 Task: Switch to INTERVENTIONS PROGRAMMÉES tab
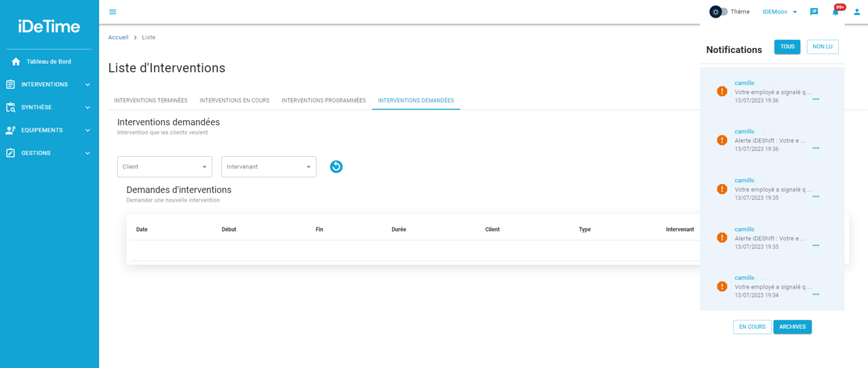tap(323, 100)
